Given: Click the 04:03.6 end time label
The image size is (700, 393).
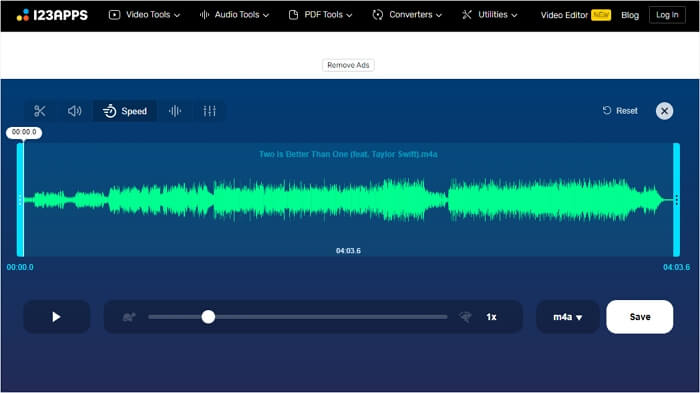Looking at the screenshot, I should tap(676, 267).
